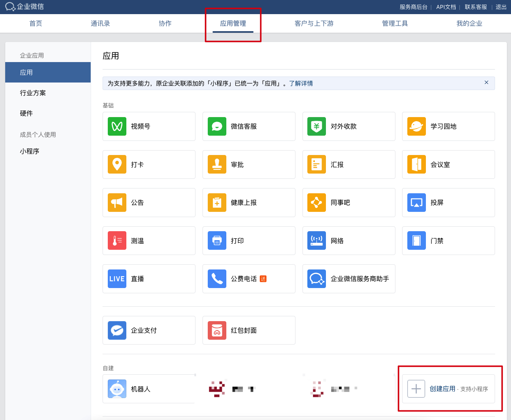Click the 直播 label text
The width and height of the screenshot is (511, 420).
coord(138,279)
